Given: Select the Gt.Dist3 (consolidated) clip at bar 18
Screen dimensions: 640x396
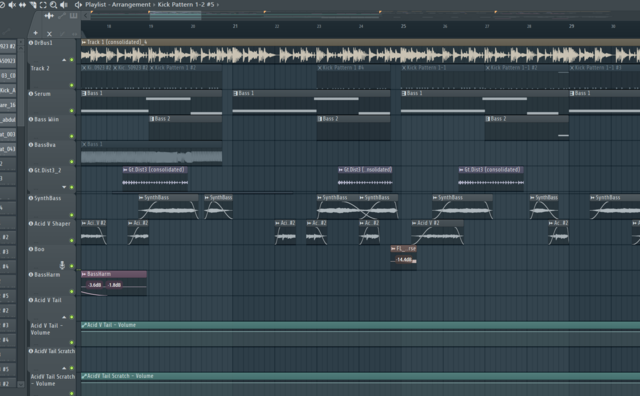Looking at the screenshot, I should click(155, 178).
